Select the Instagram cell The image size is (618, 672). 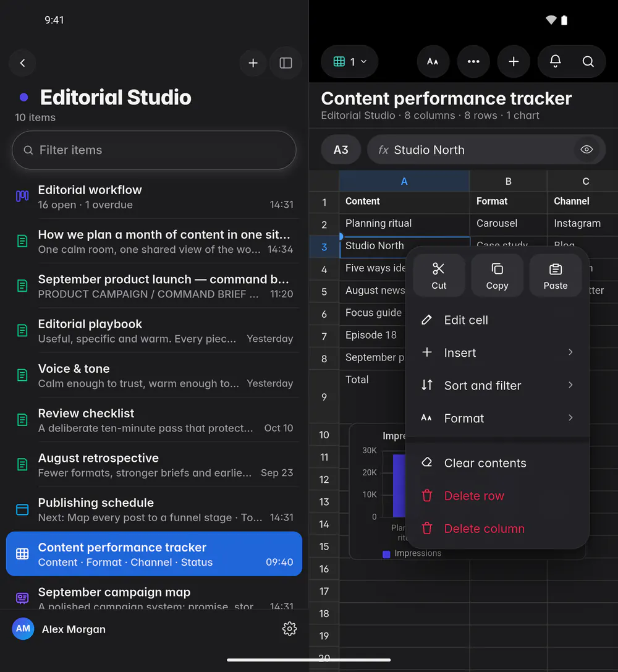pyautogui.click(x=582, y=224)
